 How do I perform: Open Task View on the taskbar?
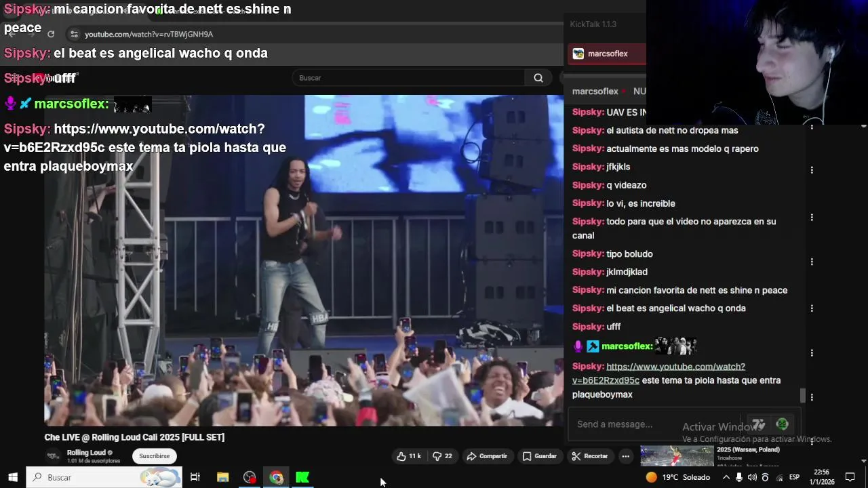click(195, 477)
